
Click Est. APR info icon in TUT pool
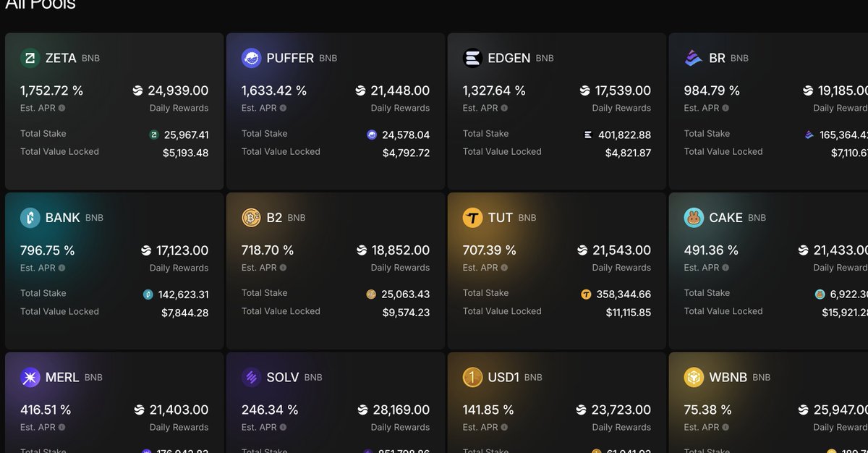pyautogui.click(x=504, y=268)
